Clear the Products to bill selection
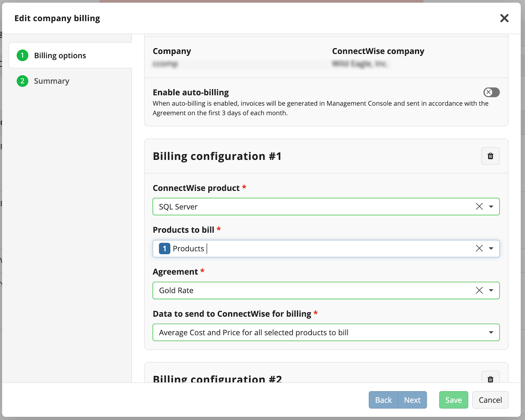The image size is (525, 420). click(x=479, y=248)
